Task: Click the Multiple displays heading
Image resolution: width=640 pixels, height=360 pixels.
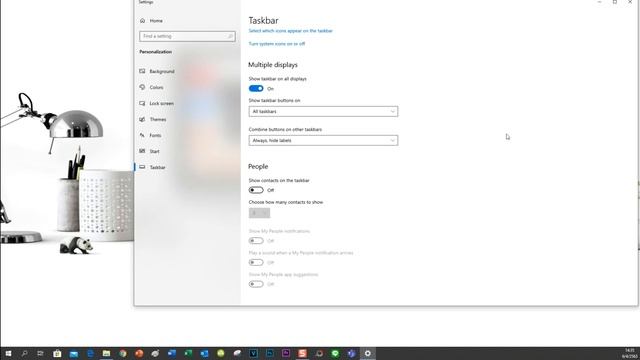Action: coord(273,65)
